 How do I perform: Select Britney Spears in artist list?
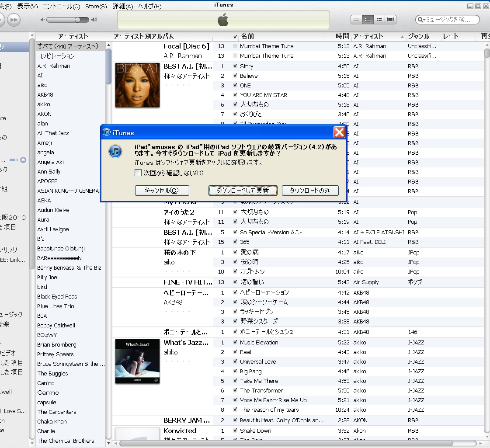point(71,354)
